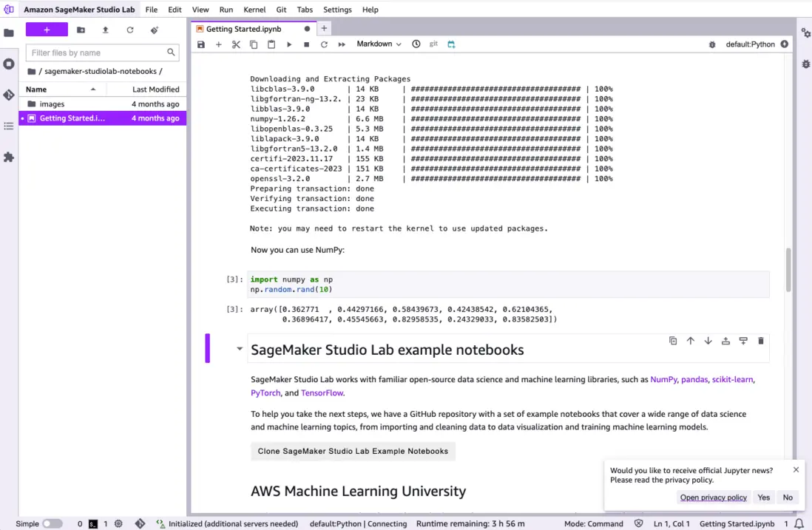Upload files using the upload arrow icon
The height and width of the screenshot is (530, 812).
tap(105, 30)
